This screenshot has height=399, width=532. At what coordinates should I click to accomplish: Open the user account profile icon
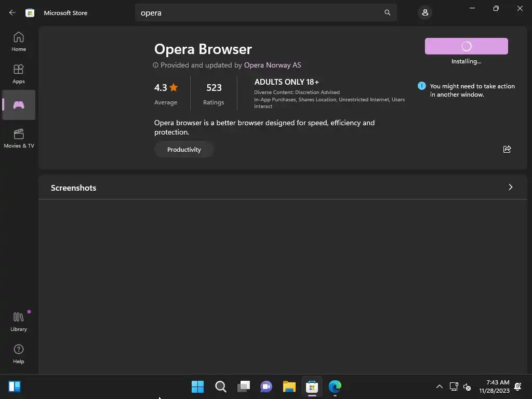click(425, 12)
